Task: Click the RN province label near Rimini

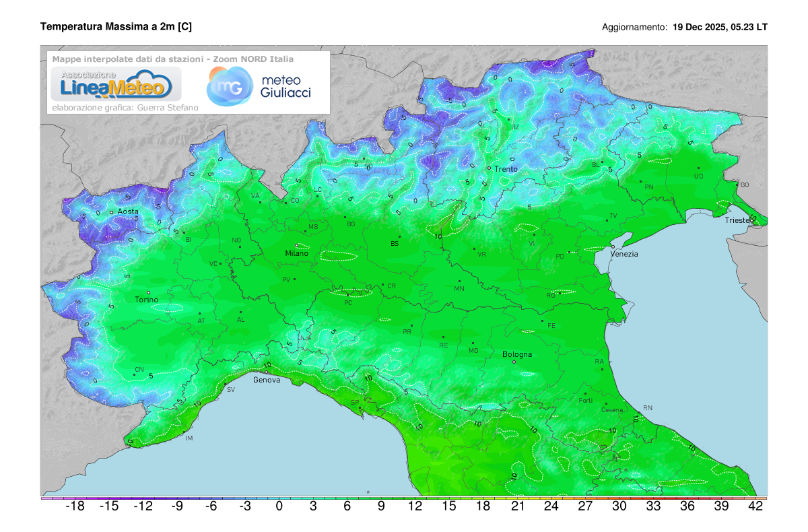Action: (x=648, y=407)
